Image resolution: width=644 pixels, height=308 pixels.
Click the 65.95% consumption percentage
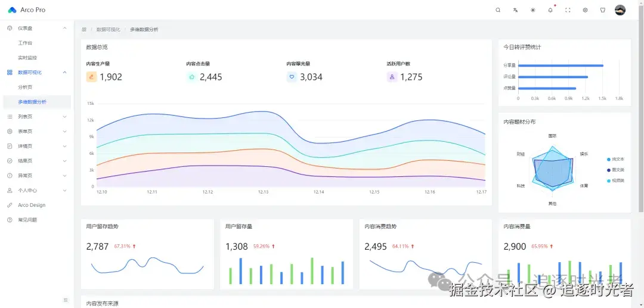[540, 247]
